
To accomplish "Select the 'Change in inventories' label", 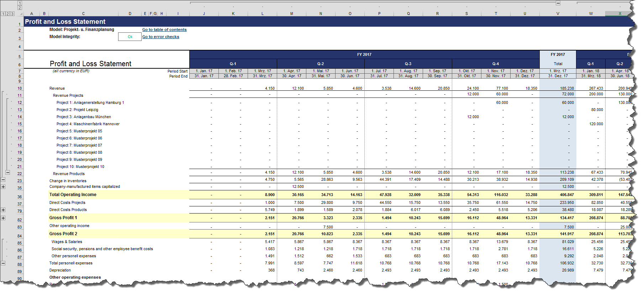I will click(68, 181).
